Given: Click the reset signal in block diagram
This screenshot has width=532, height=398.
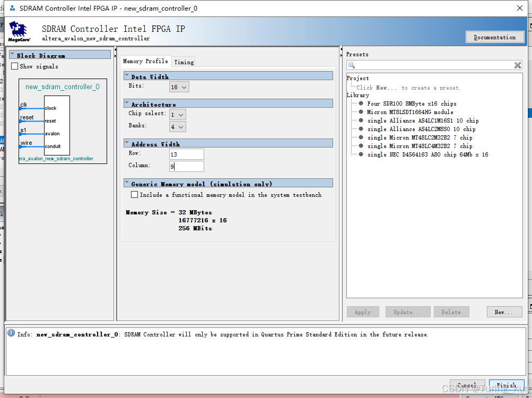Looking at the screenshot, I should pos(27,117).
